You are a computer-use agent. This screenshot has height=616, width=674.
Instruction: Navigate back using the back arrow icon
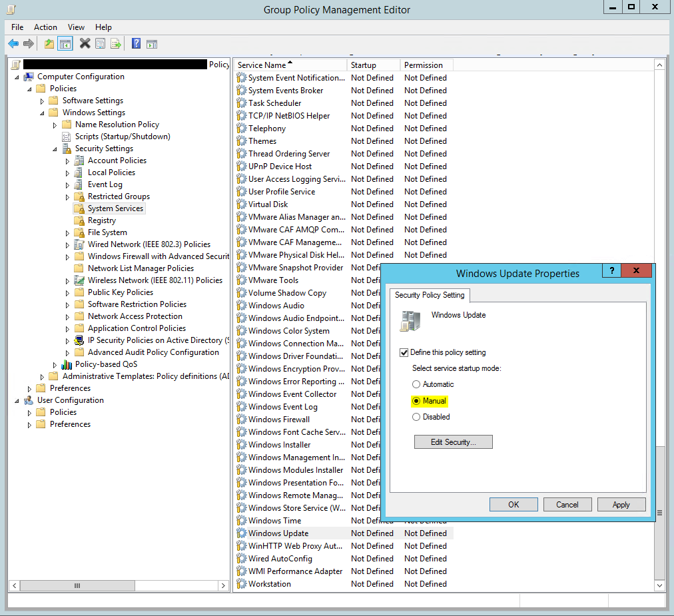click(x=13, y=43)
